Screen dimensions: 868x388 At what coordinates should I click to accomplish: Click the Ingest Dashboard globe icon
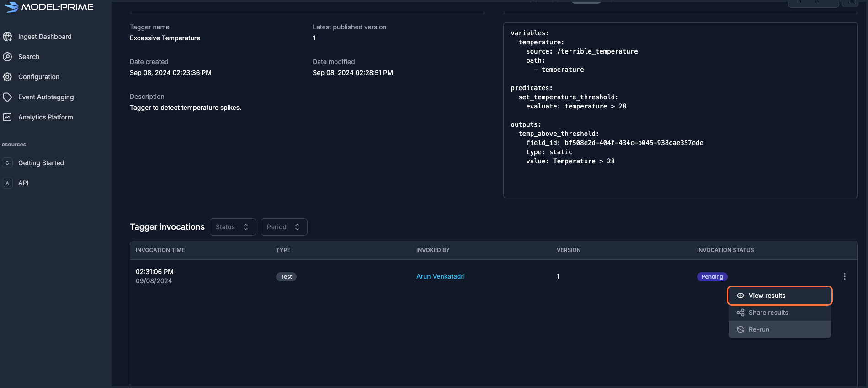click(x=7, y=37)
